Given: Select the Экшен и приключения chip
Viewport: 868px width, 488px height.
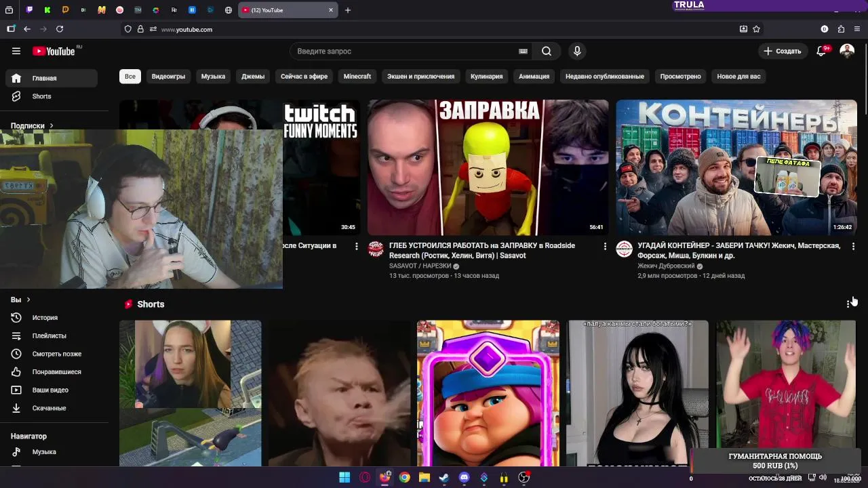Looking at the screenshot, I should pos(420,76).
